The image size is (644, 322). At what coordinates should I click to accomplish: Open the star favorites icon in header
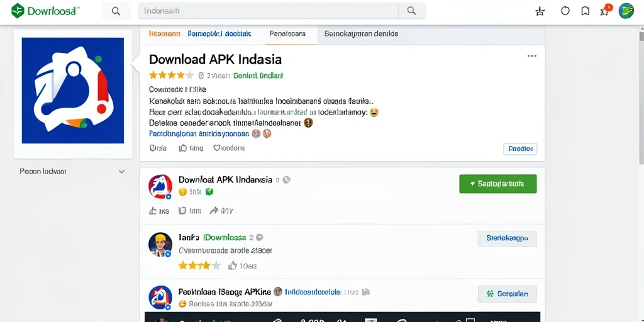540,11
